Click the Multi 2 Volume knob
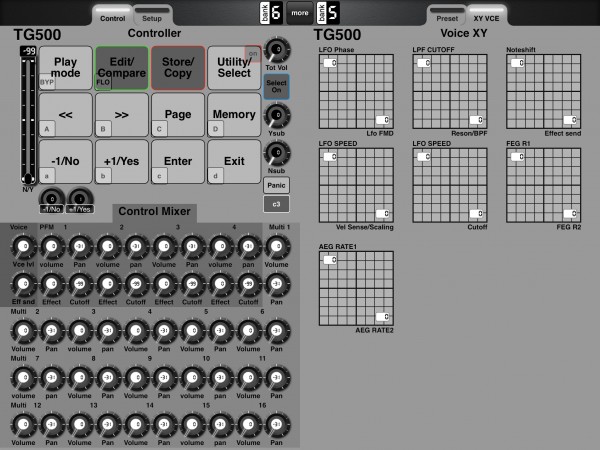This screenshot has height=450, width=600. 24,331
